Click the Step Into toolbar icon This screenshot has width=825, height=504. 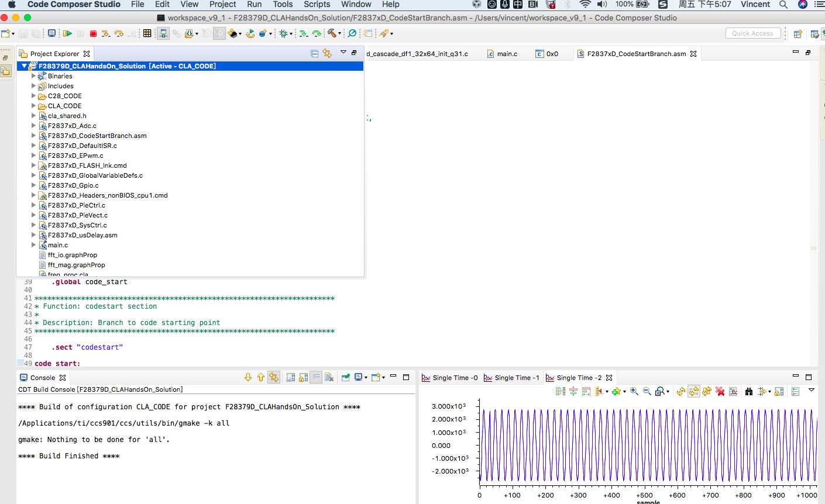pyautogui.click(x=105, y=33)
